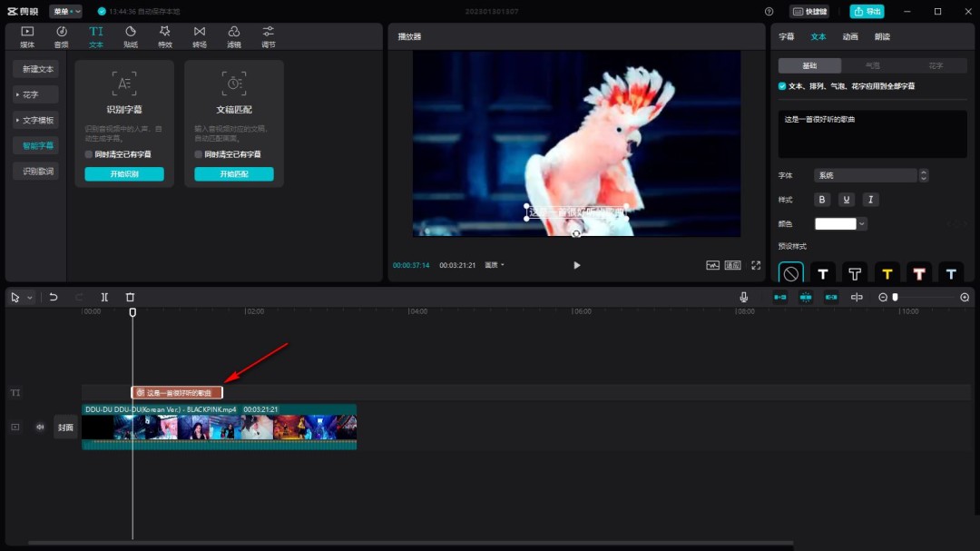Uncheck the apply-to-all-subtitles option on the right
The image size is (980, 551).
coord(782,85)
